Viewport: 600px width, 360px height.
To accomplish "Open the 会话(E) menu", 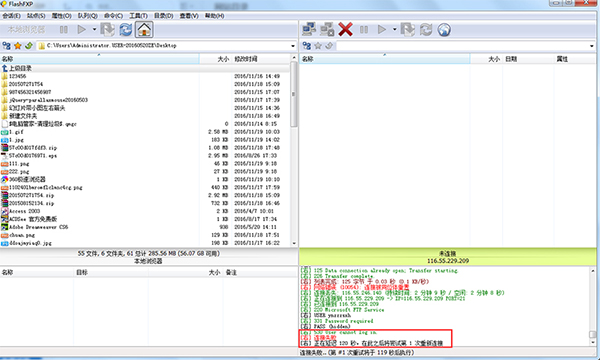I will tap(11, 16).
